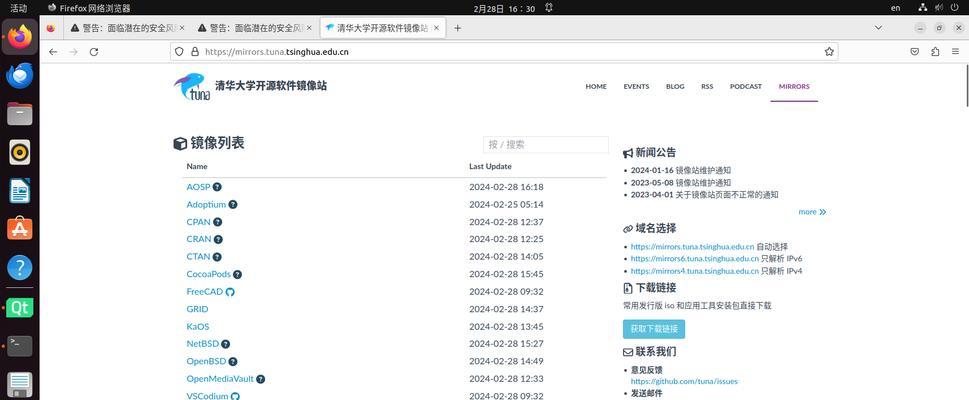Screen dimensions: 969x400
Task: Open the KaOS mirror link
Action: (198, 326)
